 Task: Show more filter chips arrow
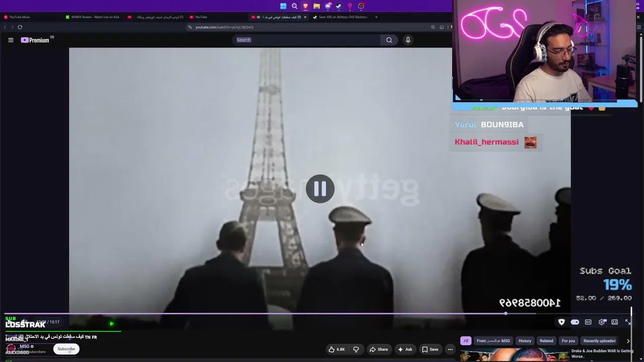coord(628,341)
